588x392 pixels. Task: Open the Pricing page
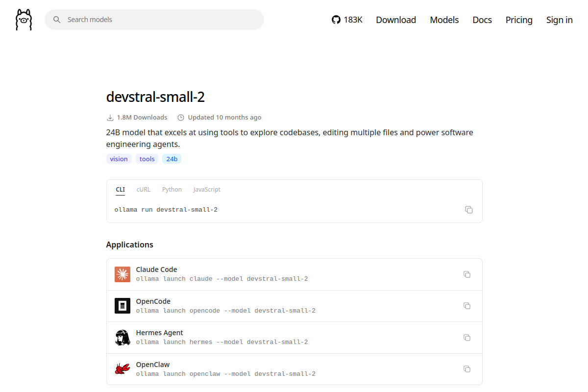click(519, 20)
